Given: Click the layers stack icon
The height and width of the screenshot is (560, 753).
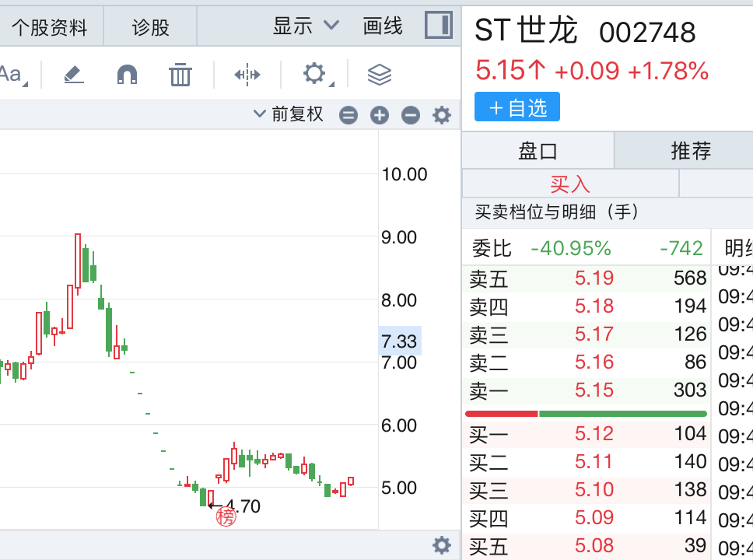Looking at the screenshot, I should coord(379,75).
